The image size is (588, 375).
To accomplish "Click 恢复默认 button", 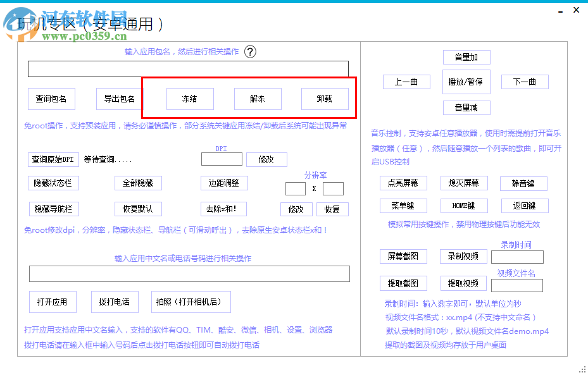I will pyautogui.click(x=138, y=209).
